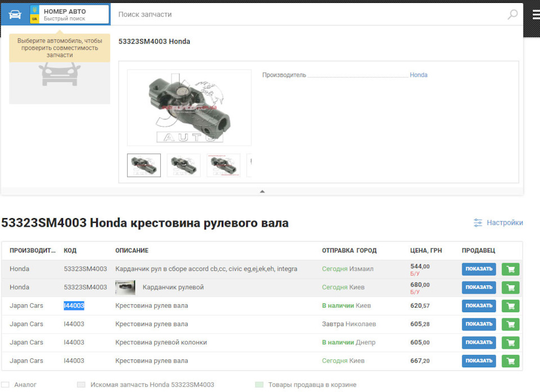Click the Искомая запчасть legend swatch

click(81, 385)
